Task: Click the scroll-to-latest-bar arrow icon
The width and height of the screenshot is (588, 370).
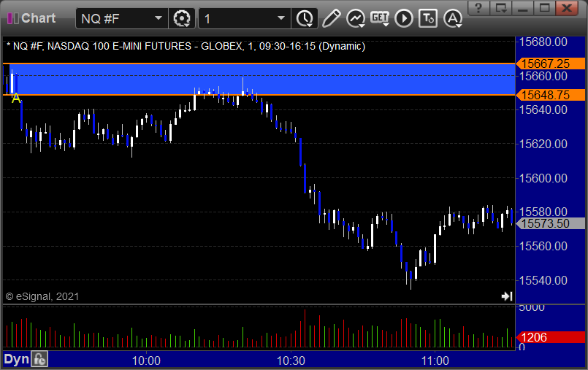Action: [x=507, y=296]
